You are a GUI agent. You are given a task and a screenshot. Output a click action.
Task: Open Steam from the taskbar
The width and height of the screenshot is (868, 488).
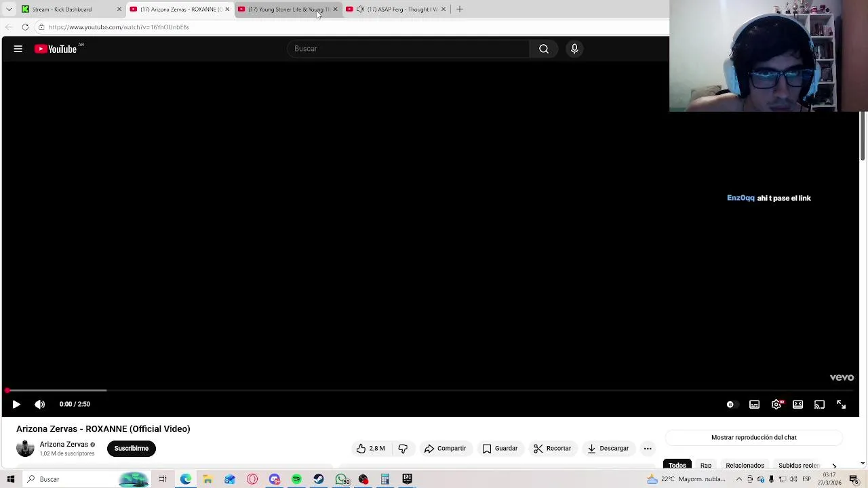pos(319,479)
